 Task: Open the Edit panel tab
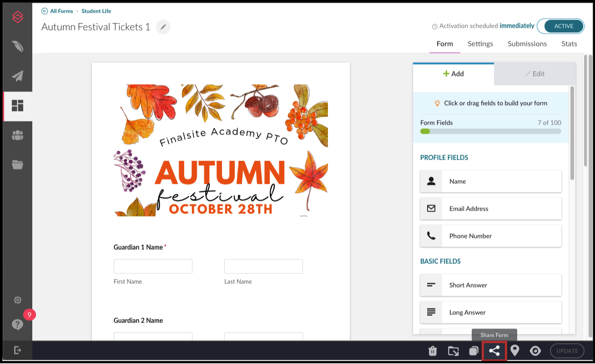(535, 74)
